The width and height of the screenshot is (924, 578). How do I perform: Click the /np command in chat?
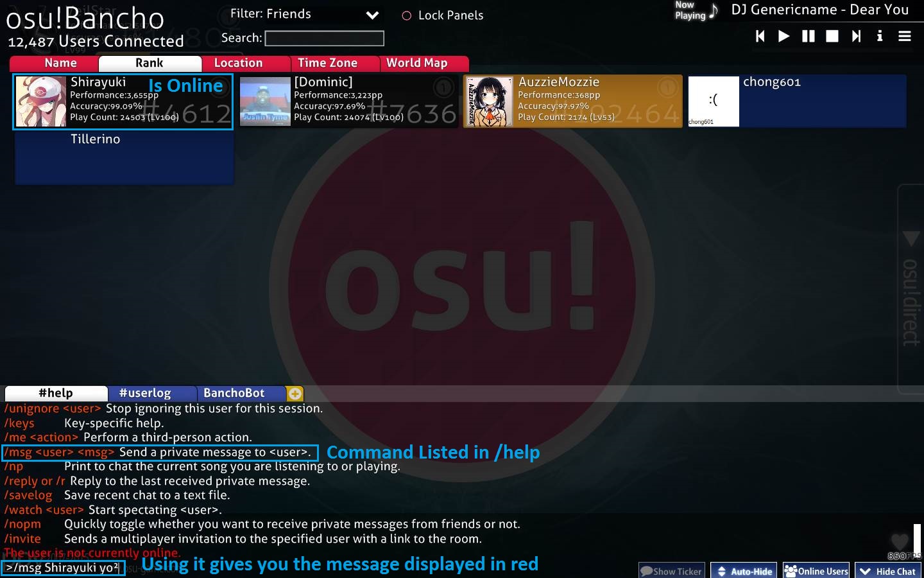click(x=13, y=466)
